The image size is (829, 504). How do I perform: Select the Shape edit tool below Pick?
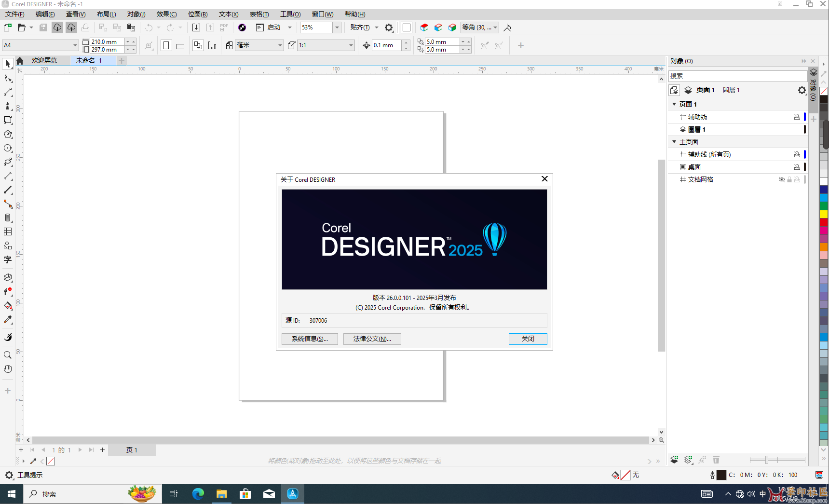[8, 78]
